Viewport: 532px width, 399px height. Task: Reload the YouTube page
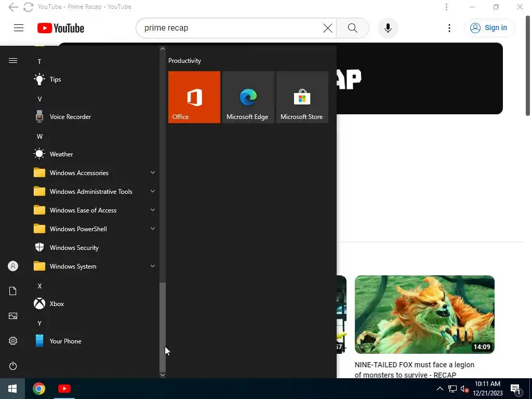28,7
